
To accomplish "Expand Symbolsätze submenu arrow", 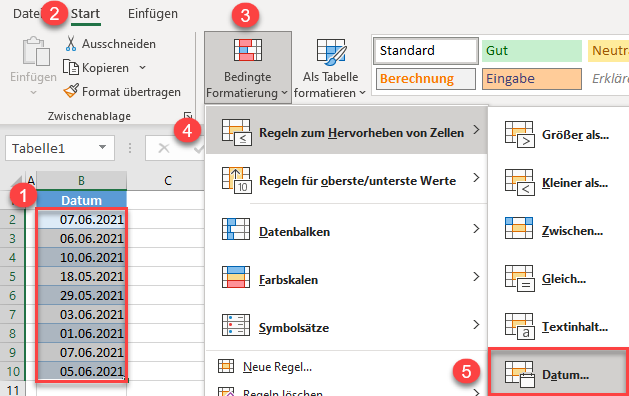I will 476,325.
